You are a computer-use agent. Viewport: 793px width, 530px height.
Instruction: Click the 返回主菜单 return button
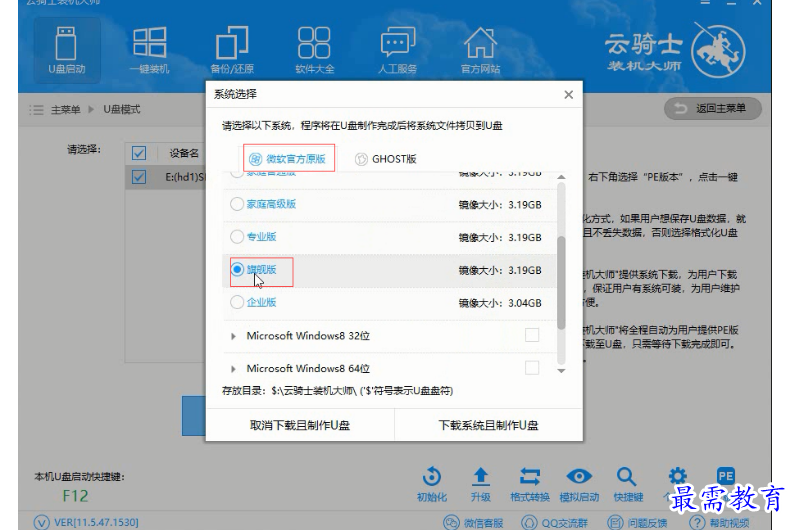(x=713, y=109)
